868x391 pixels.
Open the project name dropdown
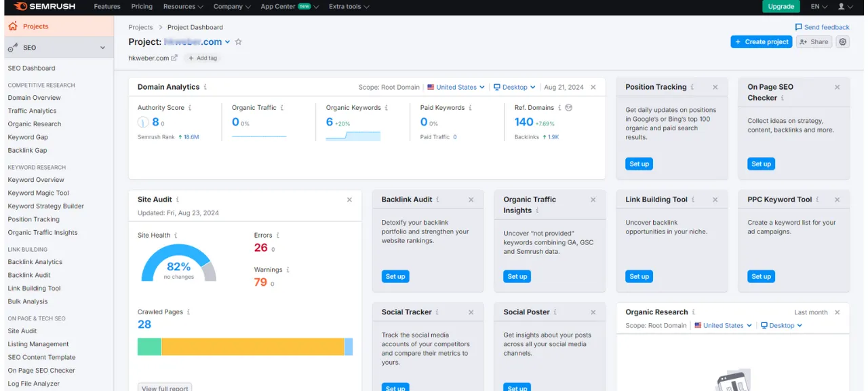click(228, 42)
